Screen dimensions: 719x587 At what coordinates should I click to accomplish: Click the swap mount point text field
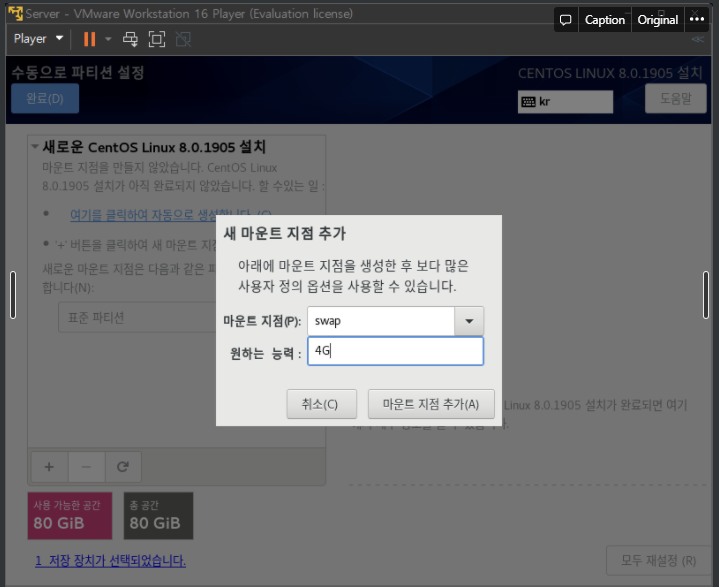(x=381, y=321)
